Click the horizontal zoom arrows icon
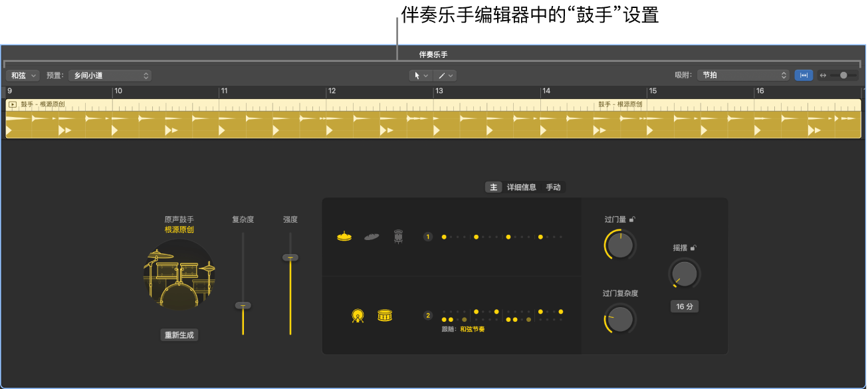Viewport: 868px width, 389px height. (823, 76)
